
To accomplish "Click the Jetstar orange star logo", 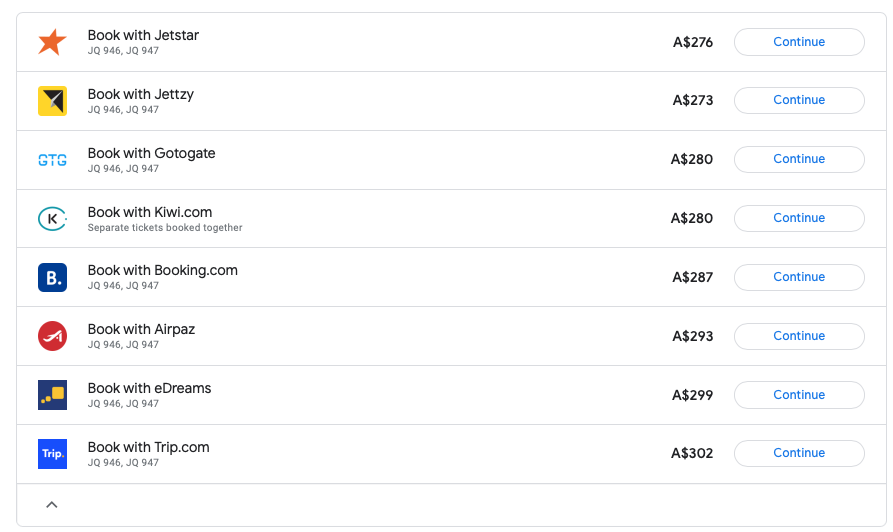I will click(52, 42).
